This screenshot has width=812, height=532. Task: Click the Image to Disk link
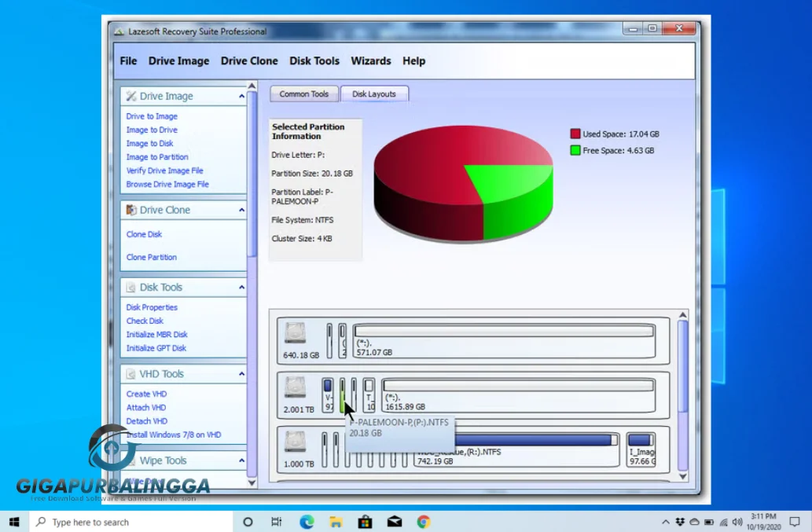[x=149, y=143]
